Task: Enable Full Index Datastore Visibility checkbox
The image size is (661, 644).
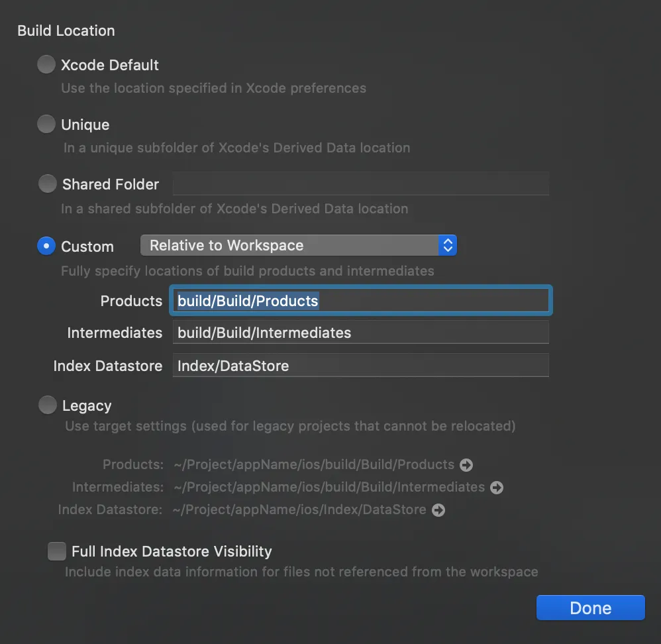Action: (57, 551)
